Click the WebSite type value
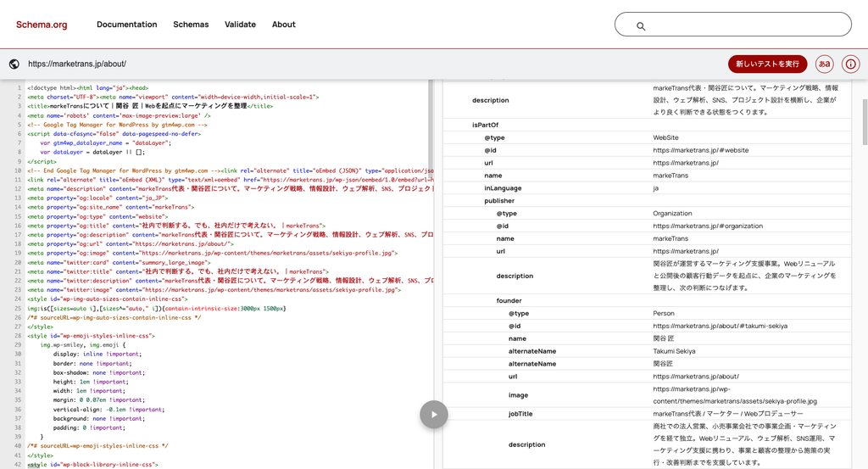Screen dimensions: 868x469 point(665,137)
